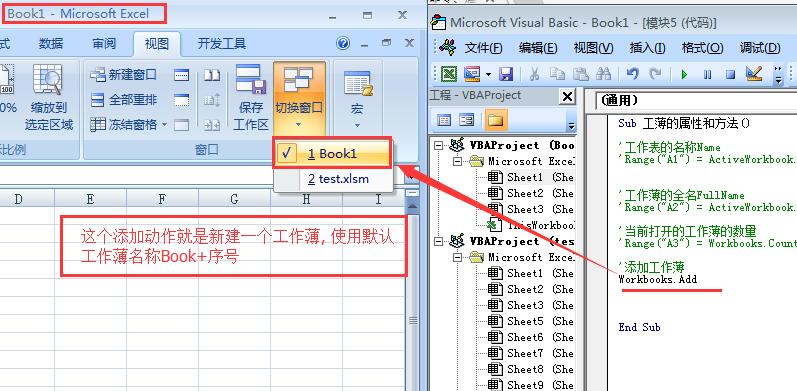Collapse Microsoft Excel folder under VBAProject (Boo...

458,162
